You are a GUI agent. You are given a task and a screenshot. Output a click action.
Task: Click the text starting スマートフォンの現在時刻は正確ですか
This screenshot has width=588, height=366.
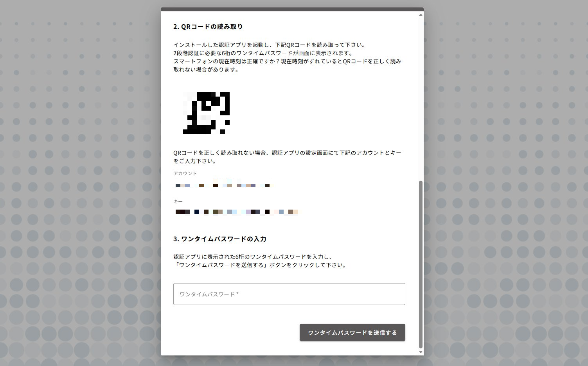(x=287, y=65)
